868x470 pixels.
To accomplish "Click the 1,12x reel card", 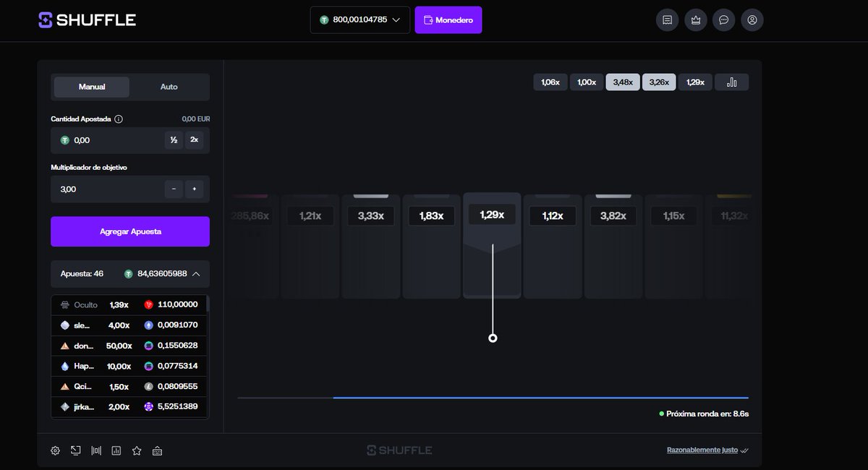I will point(553,246).
